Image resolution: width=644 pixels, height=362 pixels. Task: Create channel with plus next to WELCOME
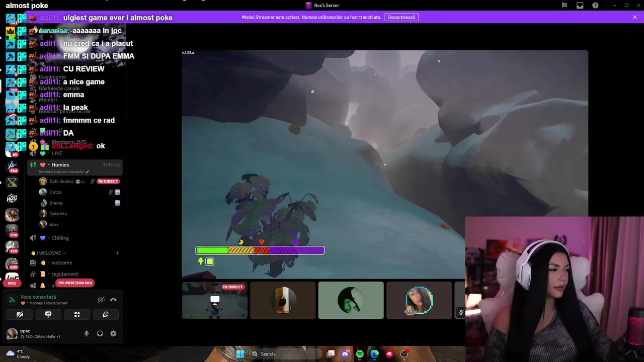tap(117, 253)
